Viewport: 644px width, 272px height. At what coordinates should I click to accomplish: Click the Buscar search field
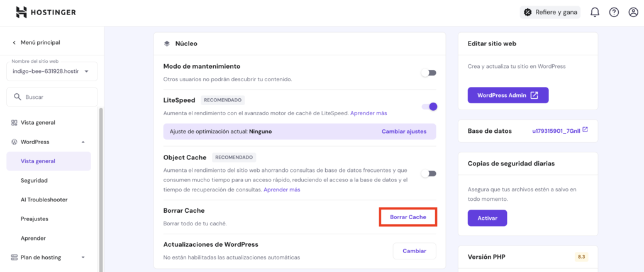tap(52, 97)
